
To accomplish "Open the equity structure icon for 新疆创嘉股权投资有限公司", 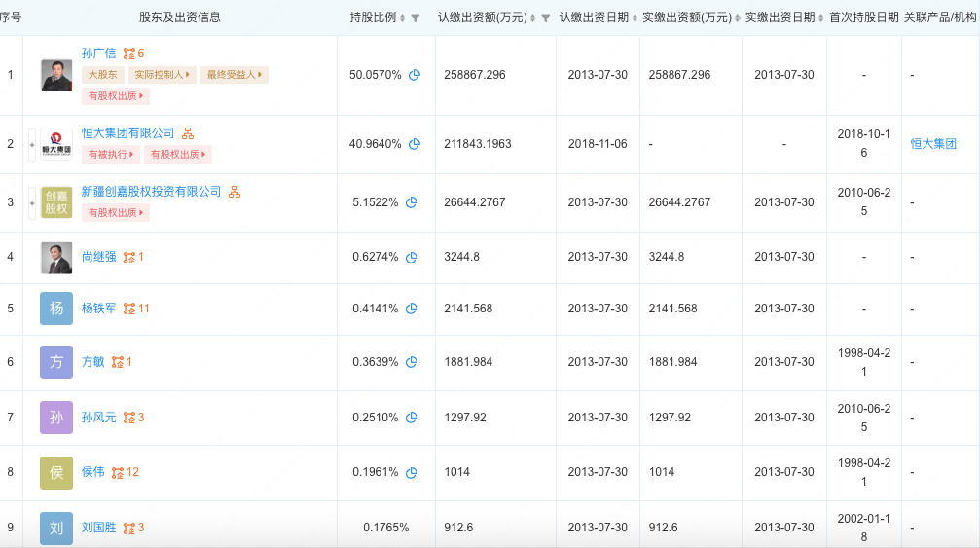I will 235,192.
